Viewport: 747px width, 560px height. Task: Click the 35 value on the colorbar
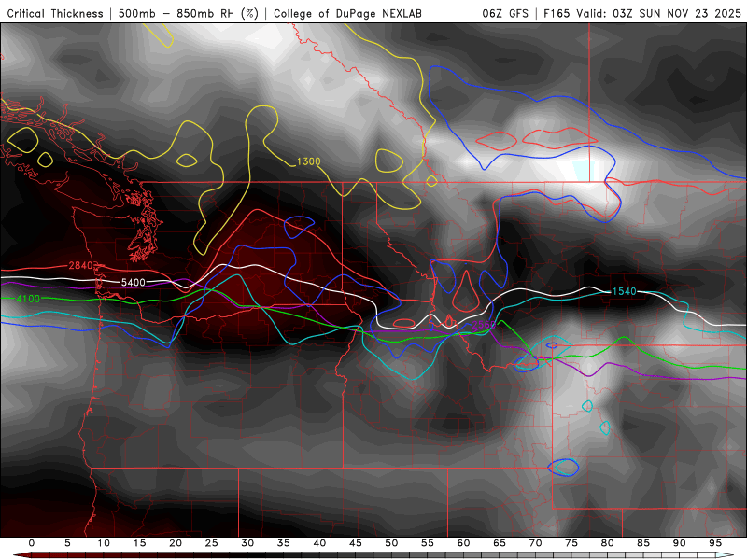click(x=284, y=543)
